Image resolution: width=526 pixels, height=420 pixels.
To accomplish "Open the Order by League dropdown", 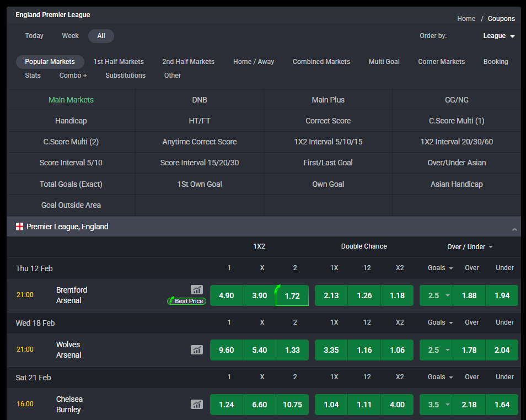I will (x=498, y=36).
